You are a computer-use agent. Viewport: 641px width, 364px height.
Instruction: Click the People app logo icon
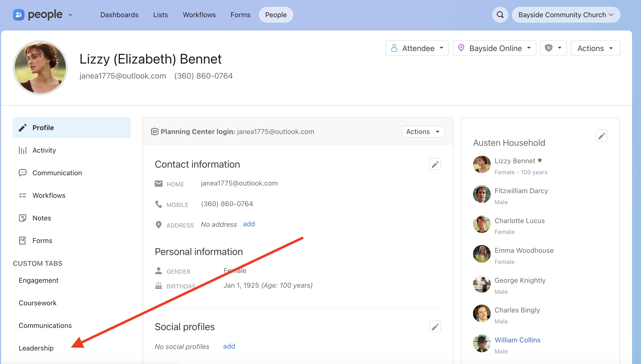[x=18, y=15]
